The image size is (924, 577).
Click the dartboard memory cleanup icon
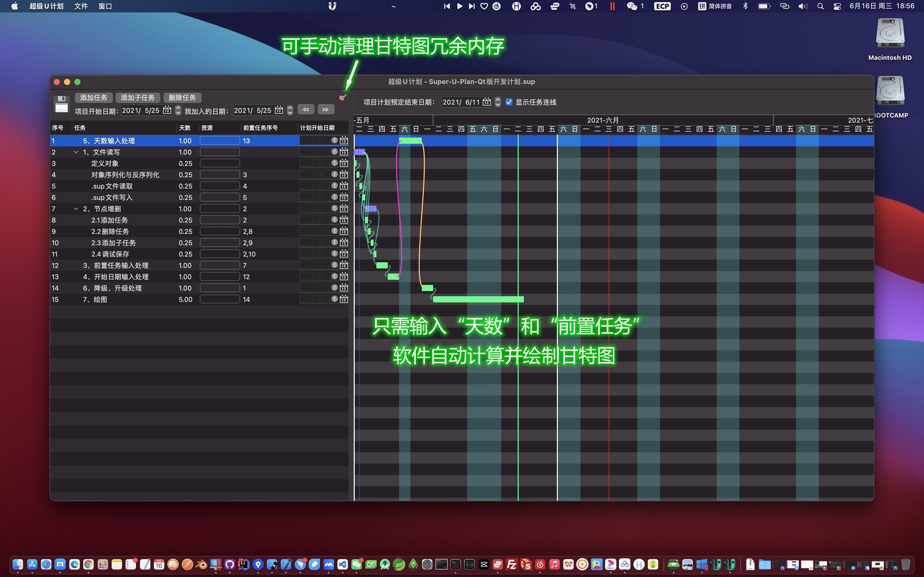[x=342, y=98]
